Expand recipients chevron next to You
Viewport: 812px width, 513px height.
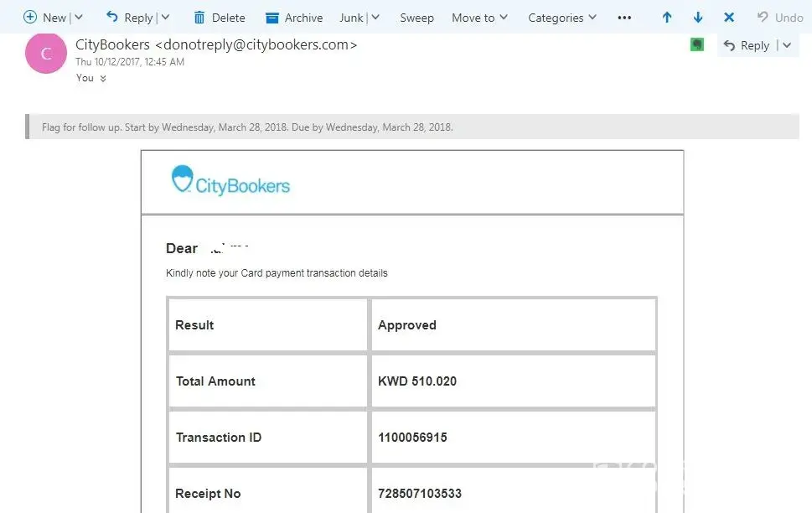pyautogui.click(x=103, y=79)
